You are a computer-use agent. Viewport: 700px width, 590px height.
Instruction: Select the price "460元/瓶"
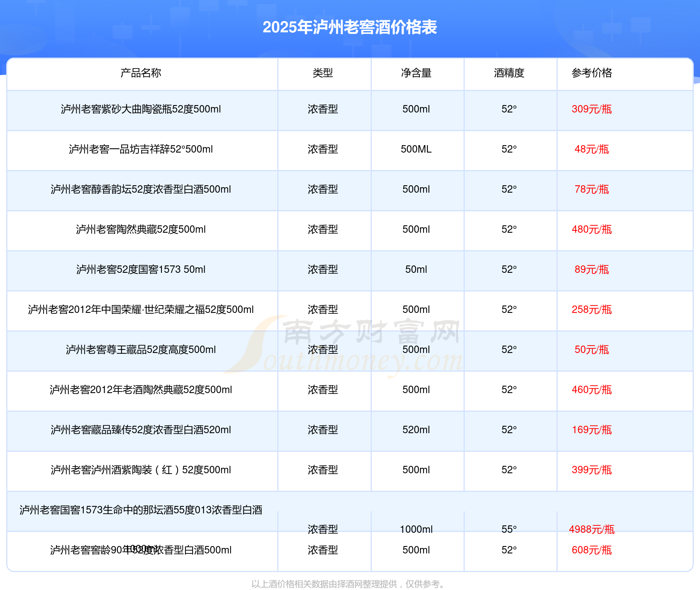pos(592,390)
